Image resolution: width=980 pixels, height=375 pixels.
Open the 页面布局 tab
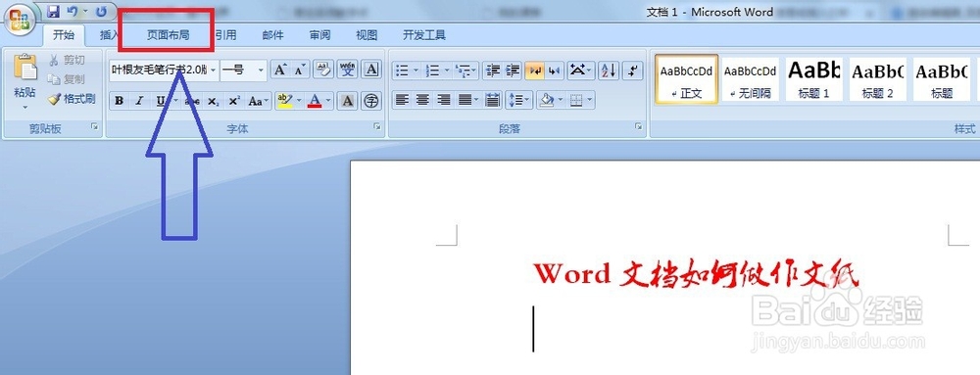coord(168,35)
